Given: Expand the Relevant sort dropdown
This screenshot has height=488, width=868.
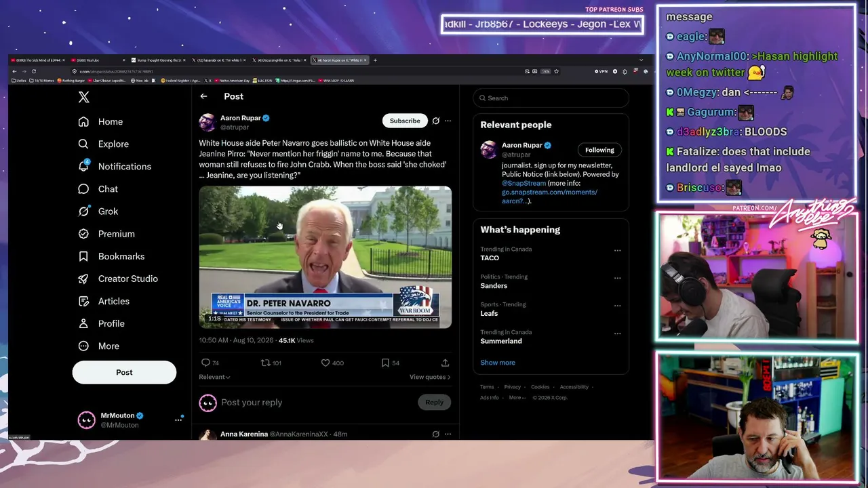Looking at the screenshot, I should coord(214,377).
